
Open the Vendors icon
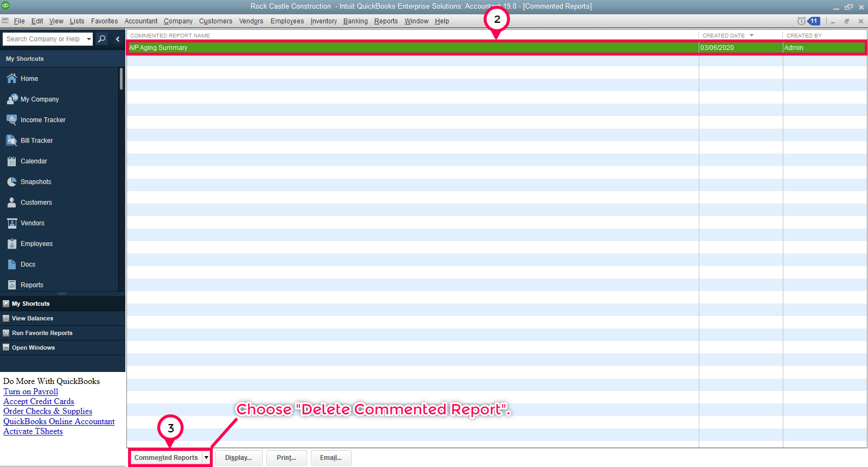tap(11, 223)
